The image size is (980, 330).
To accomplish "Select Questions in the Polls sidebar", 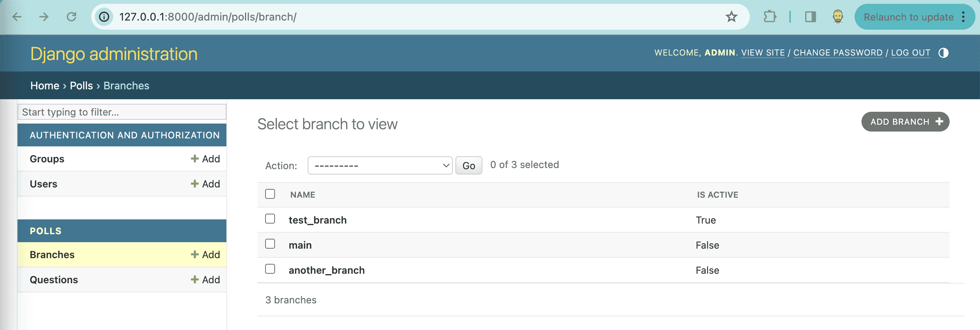I will pyautogui.click(x=54, y=280).
